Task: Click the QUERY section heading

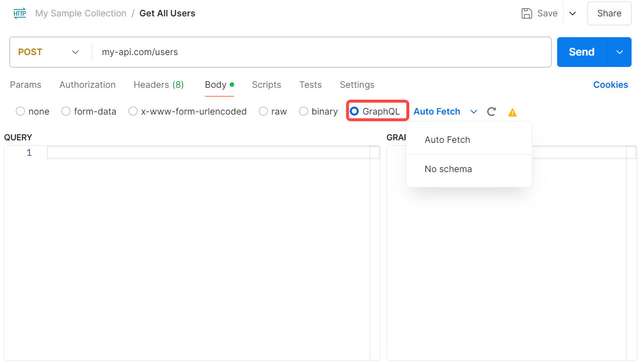Action: (x=18, y=137)
